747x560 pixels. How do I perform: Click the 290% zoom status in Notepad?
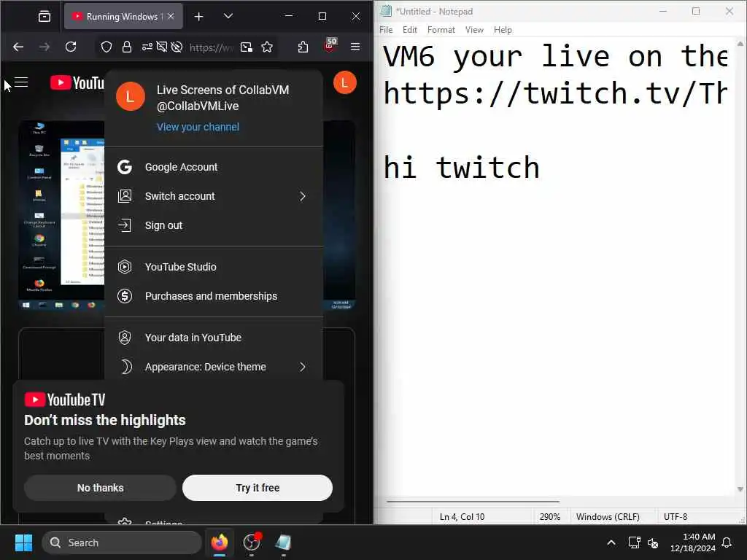point(550,517)
